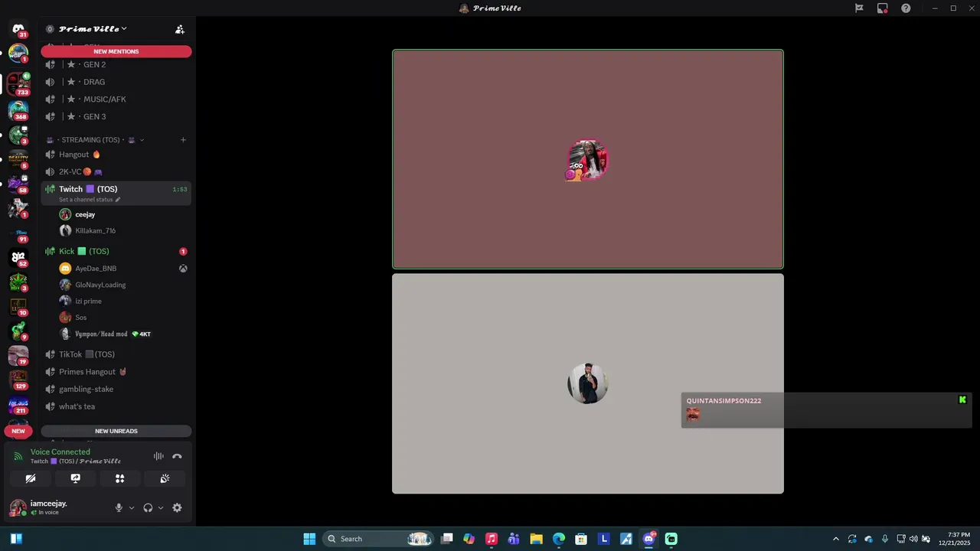Focus the top participant video tile
Viewport: 980px width, 551px height.
point(588,159)
